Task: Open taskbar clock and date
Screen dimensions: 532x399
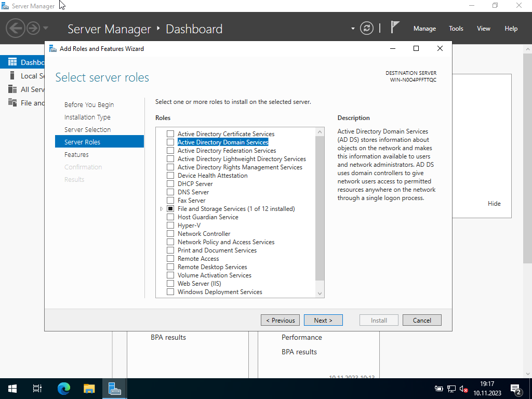Action: [487, 389]
